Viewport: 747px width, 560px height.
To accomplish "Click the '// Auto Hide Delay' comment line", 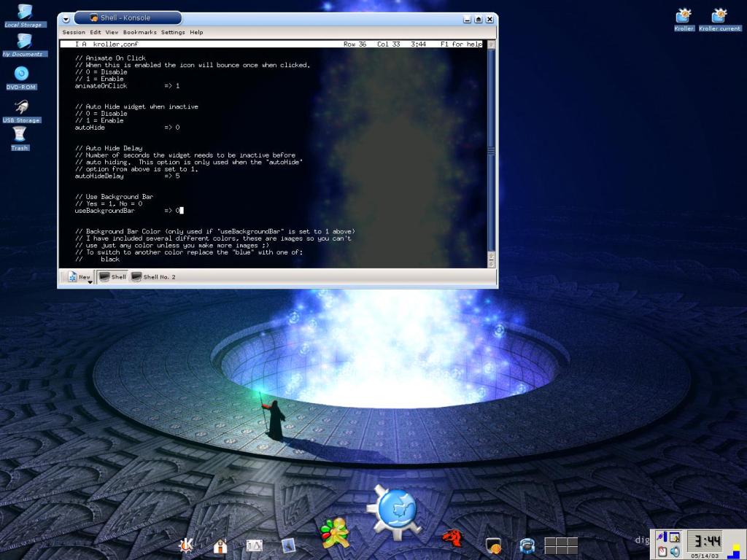I will click(109, 148).
